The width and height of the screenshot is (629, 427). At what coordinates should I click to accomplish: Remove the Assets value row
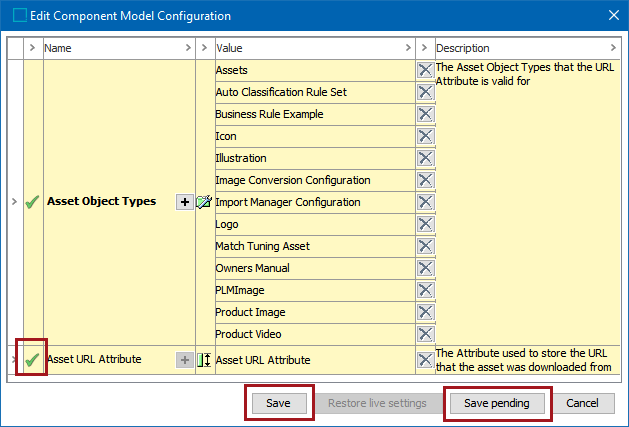pyautogui.click(x=425, y=70)
